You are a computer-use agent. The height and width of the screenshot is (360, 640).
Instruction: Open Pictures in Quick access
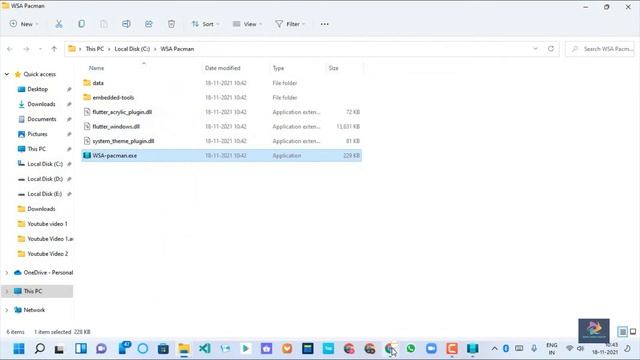click(x=37, y=134)
